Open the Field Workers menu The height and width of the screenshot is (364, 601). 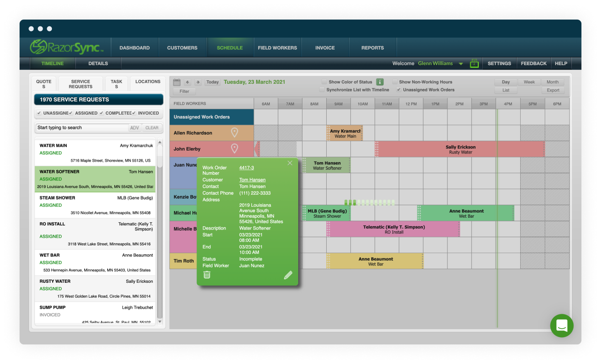click(277, 48)
